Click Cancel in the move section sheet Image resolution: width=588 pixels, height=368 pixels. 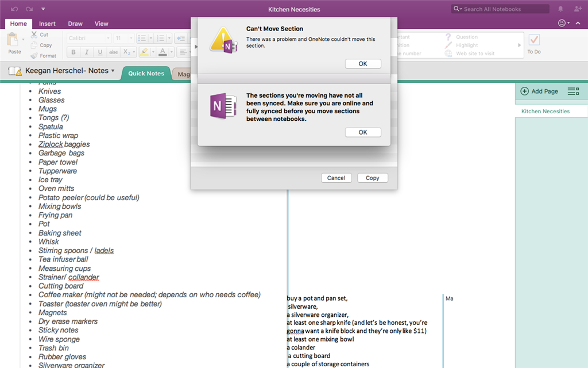336,178
